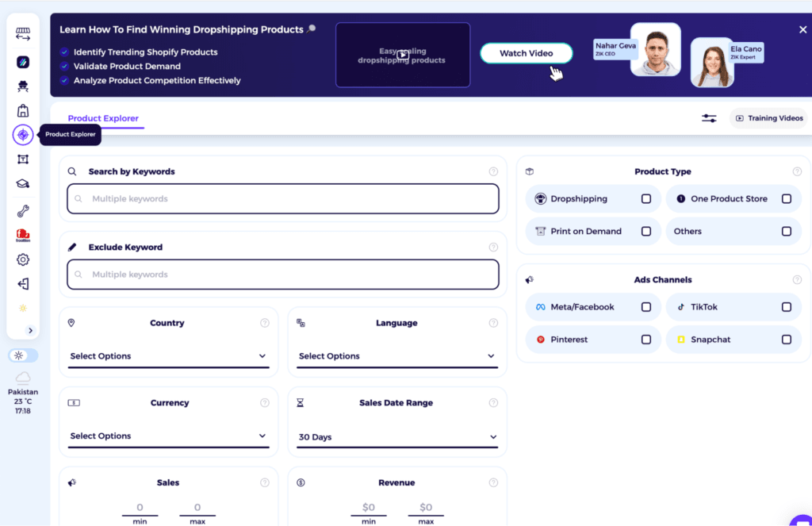Screen dimensions: 812x526
Task: Open the Training Videos menu
Action: pyautogui.click(x=768, y=117)
